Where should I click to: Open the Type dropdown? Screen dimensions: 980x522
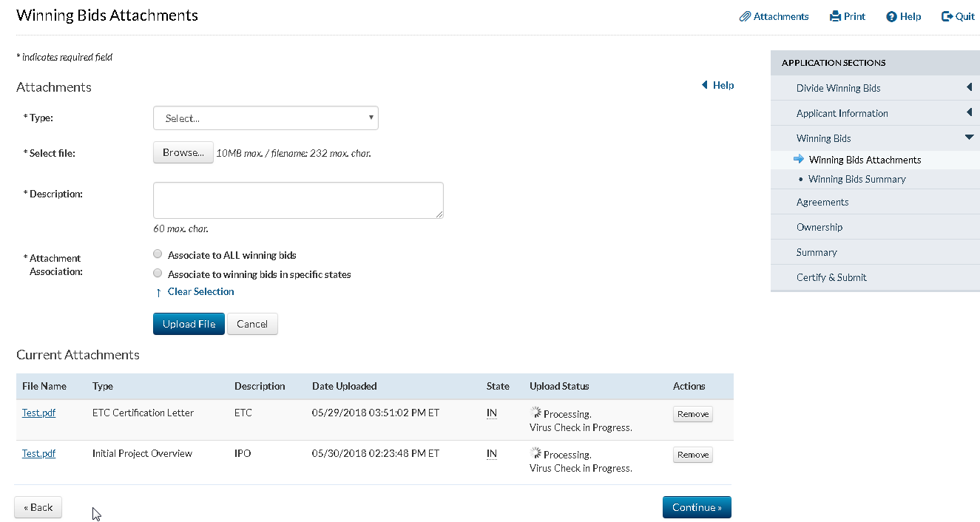point(266,118)
